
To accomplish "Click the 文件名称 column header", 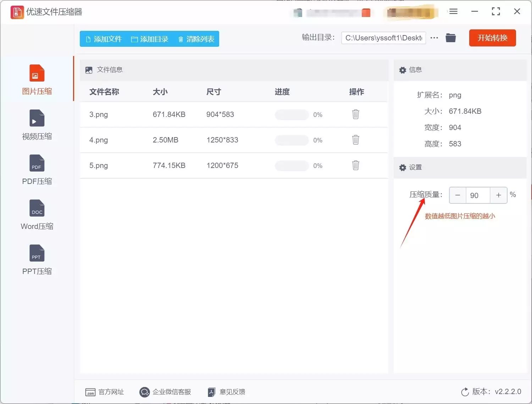I will point(104,92).
